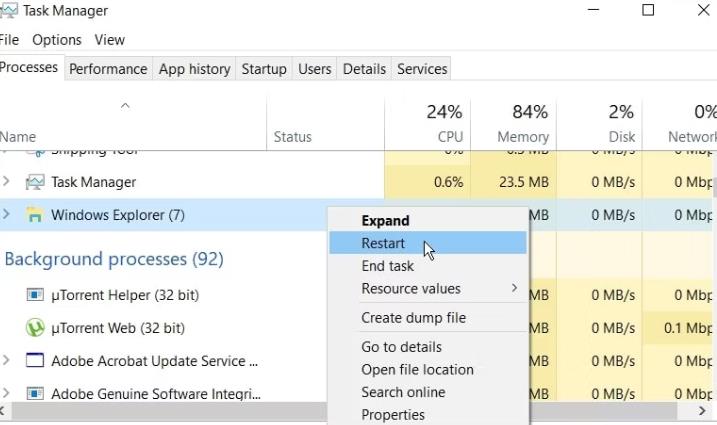The width and height of the screenshot is (717, 425).
Task: Sort by the Network column header
Action: coord(680,124)
